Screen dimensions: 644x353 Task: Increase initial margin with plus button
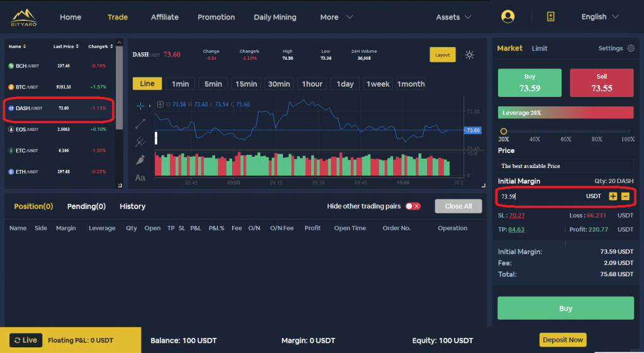(x=613, y=196)
